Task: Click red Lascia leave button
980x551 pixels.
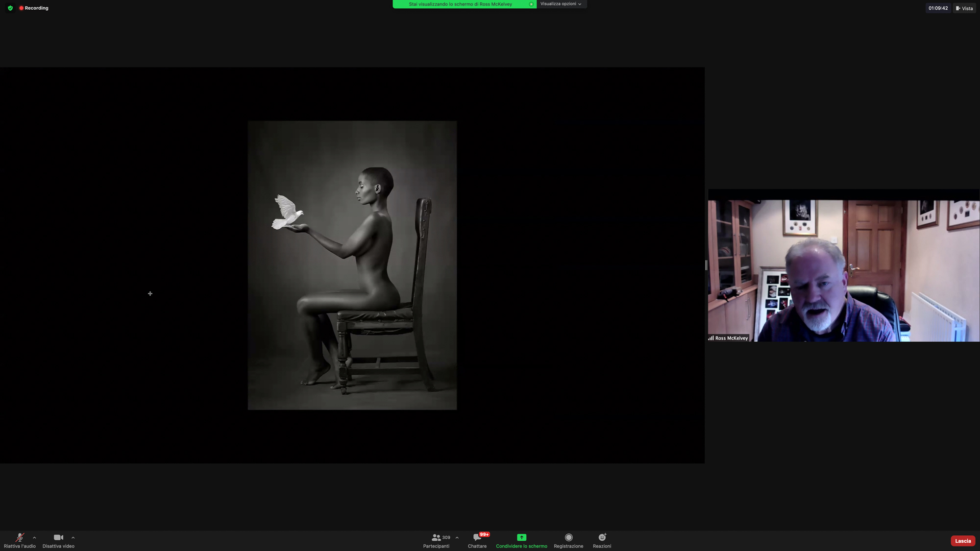Action: pos(962,541)
